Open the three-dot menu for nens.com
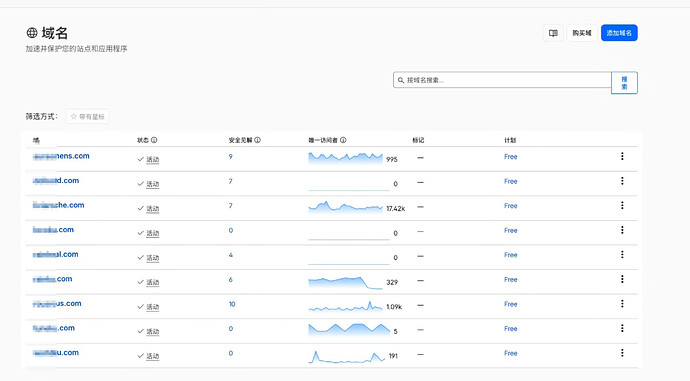Viewport: 690px width, 381px height. [x=622, y=156]
